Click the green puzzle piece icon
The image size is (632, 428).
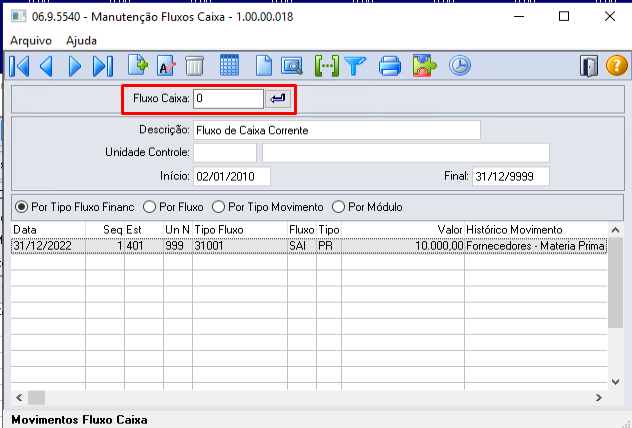424,66
